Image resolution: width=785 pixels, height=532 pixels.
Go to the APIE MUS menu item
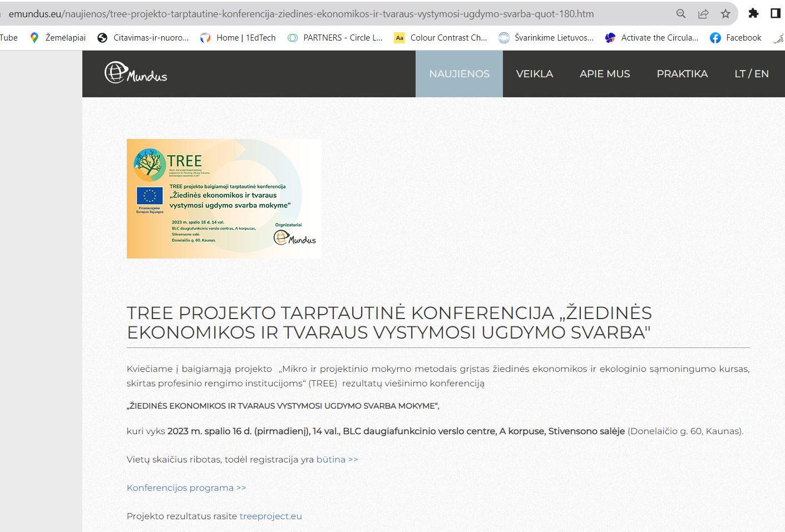[605, 74]
